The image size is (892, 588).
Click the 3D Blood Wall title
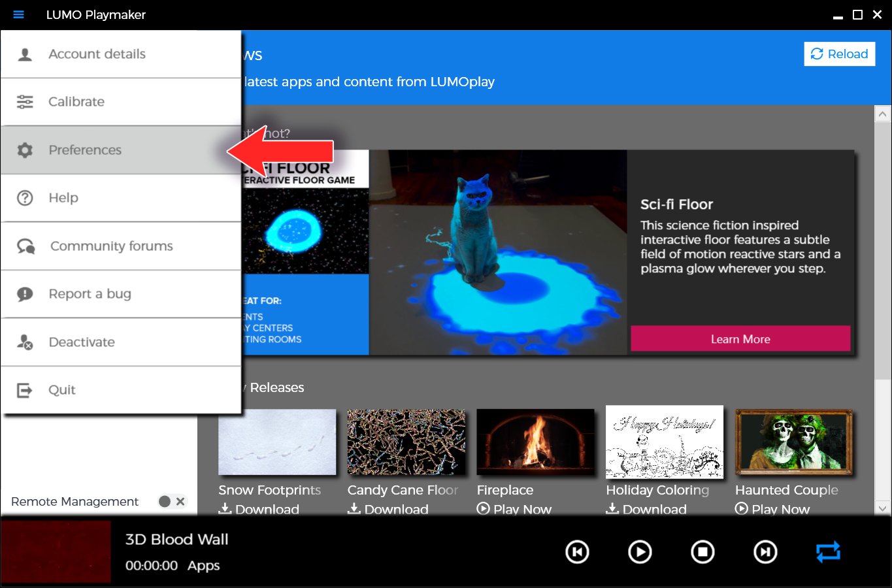tap(176, 540)
